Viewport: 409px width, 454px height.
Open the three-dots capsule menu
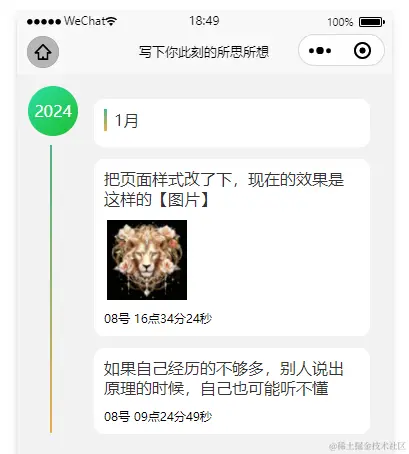320,51
